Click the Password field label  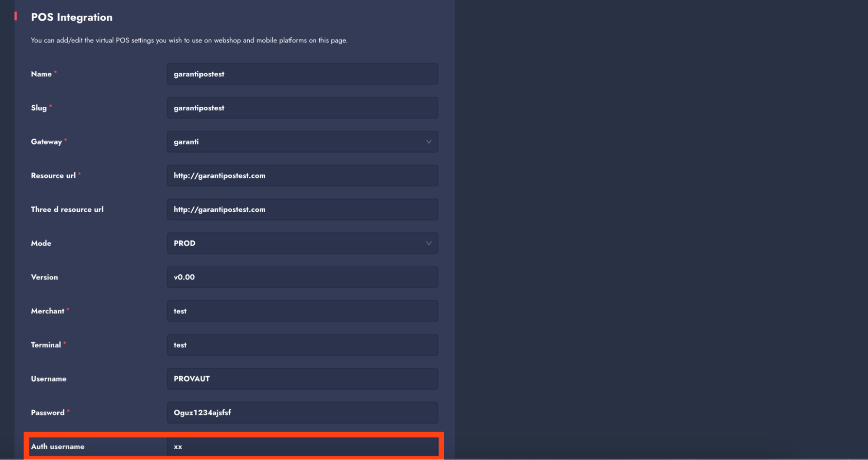48,413
